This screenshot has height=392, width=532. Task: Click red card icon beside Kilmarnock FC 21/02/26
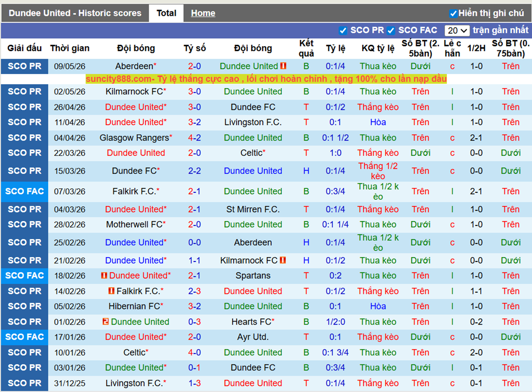click(283, 260)
